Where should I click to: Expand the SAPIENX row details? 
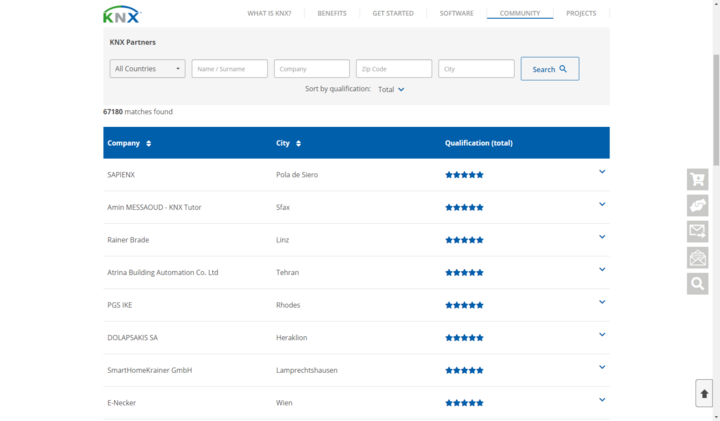coord(602,172)
